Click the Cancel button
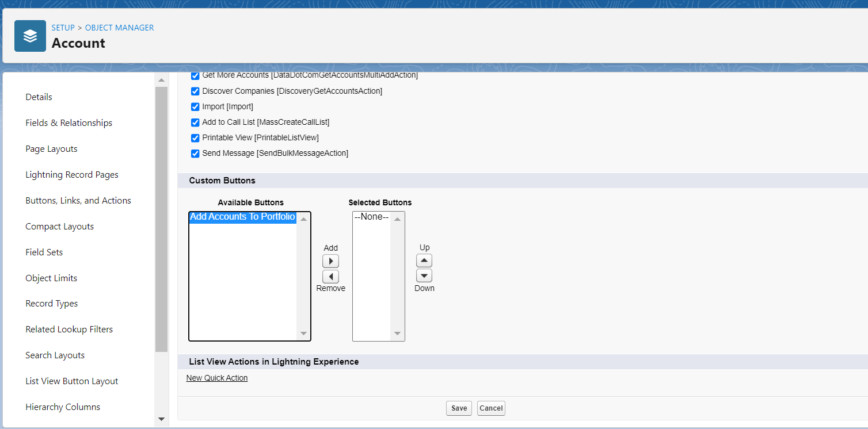Image resolution: width=868 pixels, height=429 pixels. pyautogui.click(x=490, y=408)
